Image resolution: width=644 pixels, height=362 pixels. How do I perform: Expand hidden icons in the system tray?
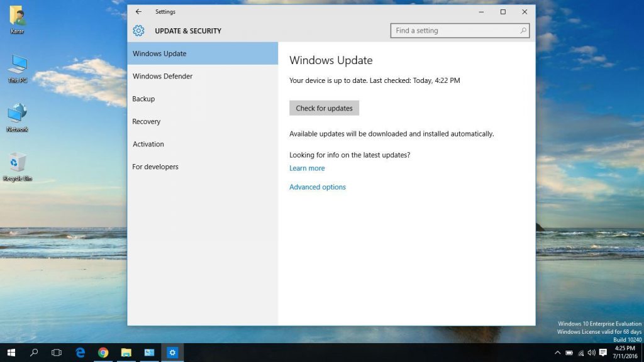tap(558, 353)
